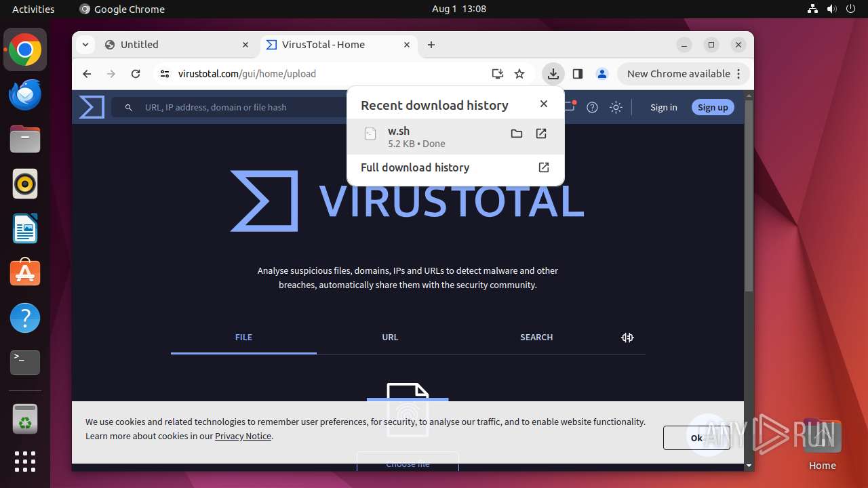Click the address bar URL
Viewport: 868px width, 488px height.
point(247,74)
